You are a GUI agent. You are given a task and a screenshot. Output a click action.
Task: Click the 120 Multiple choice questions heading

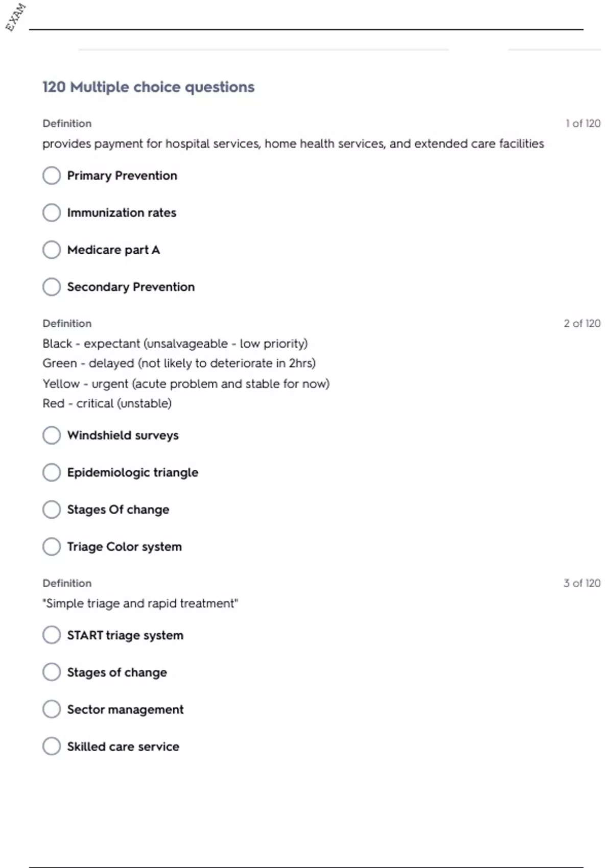148,87
